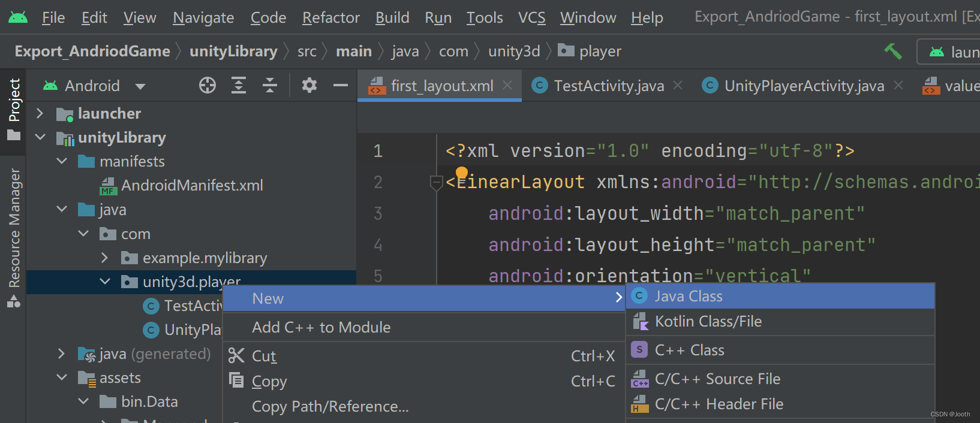
Task: Open the Help menu
Action: click(647, 18)
